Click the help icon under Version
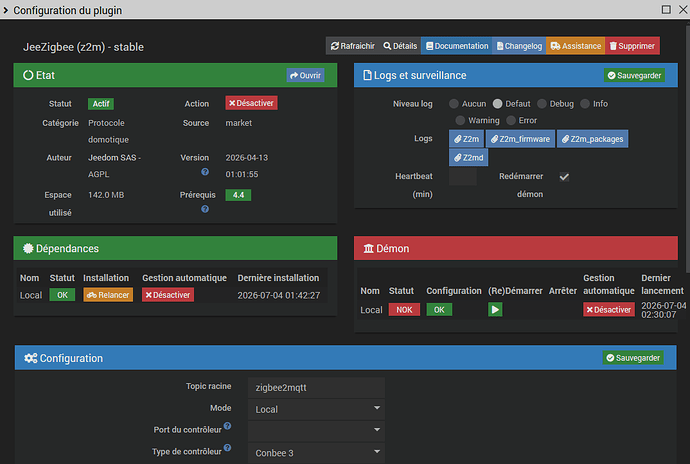Image resolution: width=690 pixels, height=464 pixels. click(205, 172)
